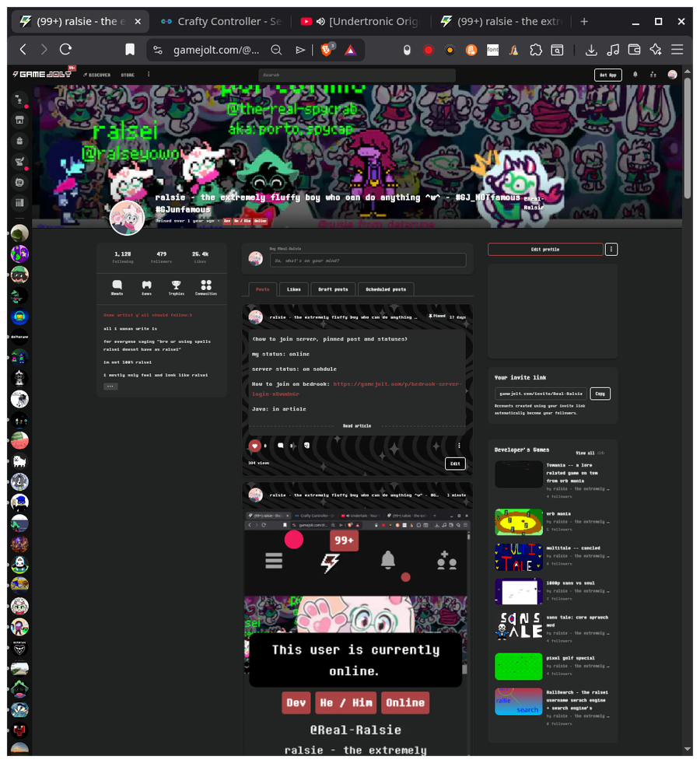
Task: Open the more options menu beside Edit profile
Action: click(x=611, y=249)
